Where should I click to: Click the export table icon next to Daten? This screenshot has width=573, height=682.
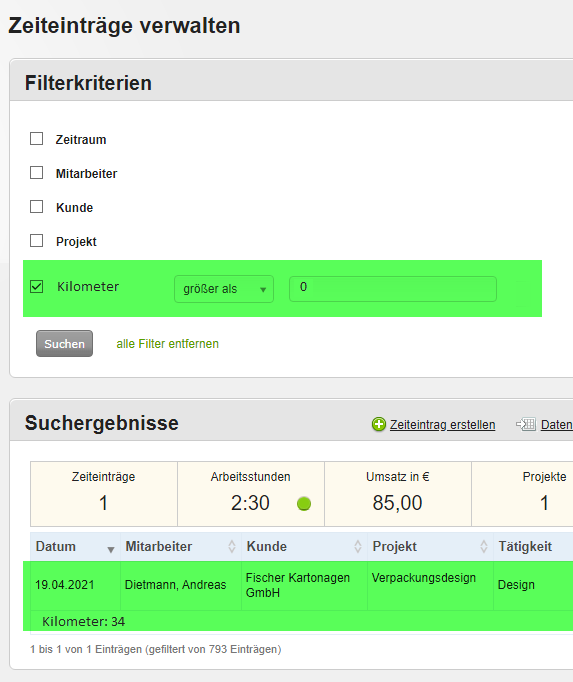[526, 424]
